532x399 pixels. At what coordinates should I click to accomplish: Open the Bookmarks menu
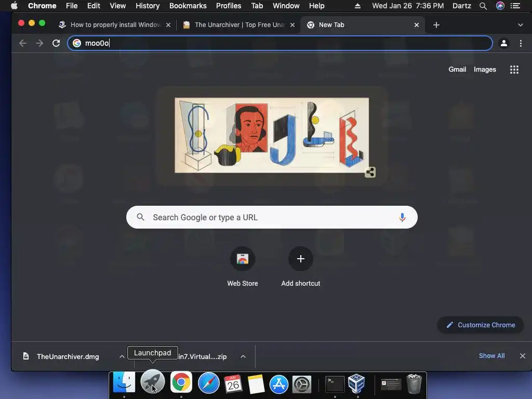click(x=188, y=6)
